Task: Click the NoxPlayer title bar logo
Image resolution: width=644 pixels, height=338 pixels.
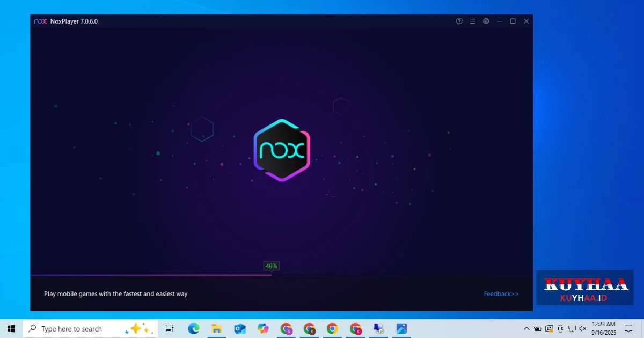Action: 40,21
